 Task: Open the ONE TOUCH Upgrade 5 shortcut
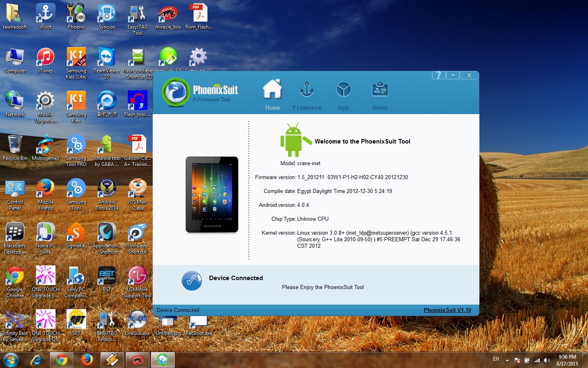[x=46, y=282]
